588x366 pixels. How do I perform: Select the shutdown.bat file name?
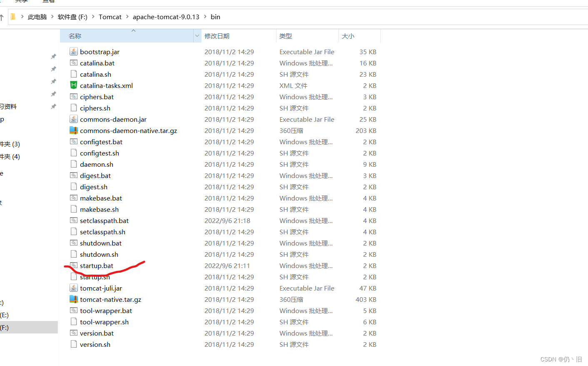101,243
